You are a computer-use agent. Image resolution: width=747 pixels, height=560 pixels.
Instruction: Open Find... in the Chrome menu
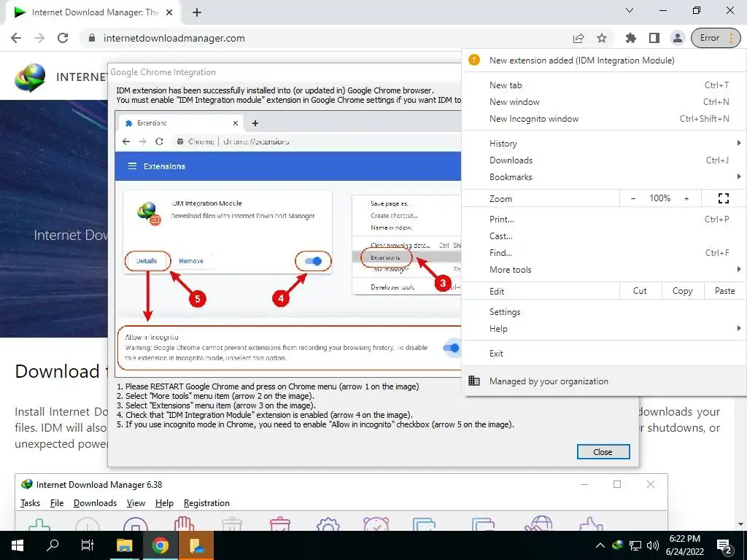pos(604,253)
